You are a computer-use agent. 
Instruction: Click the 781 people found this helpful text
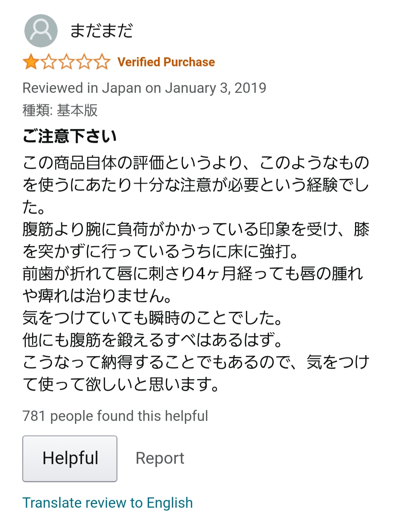pyautogui.click(x=115, y=416)
